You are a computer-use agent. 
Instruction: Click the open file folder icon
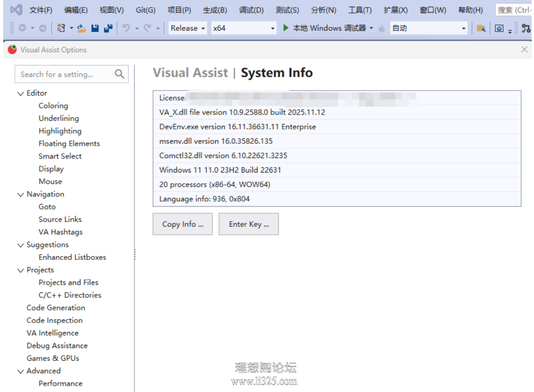pyautogui.click(x=82, y=28)
